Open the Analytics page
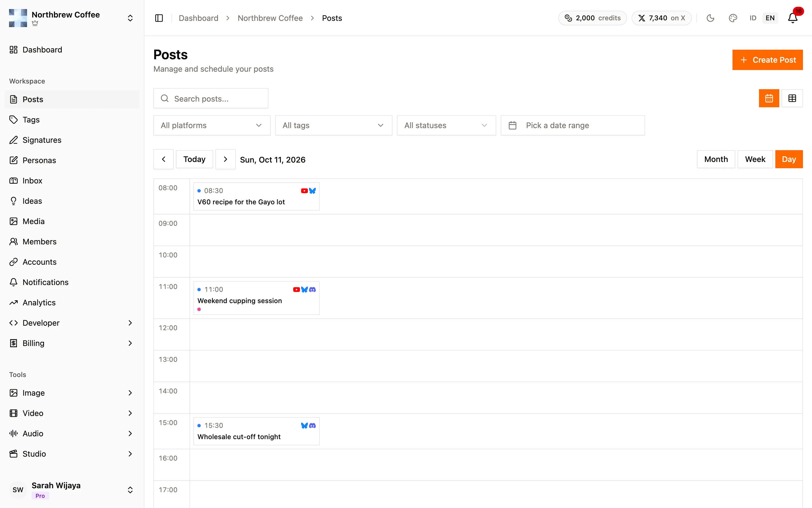The image size is (812, 508). click(x=71, y=303)
